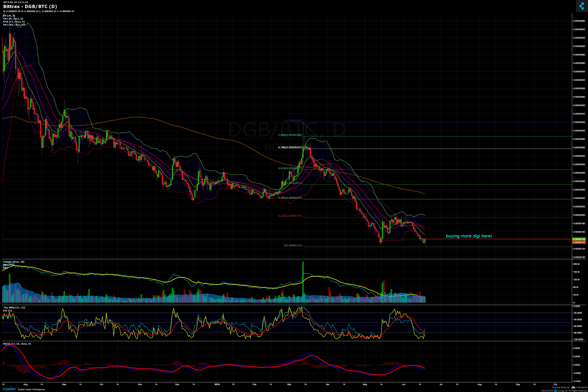The height and width of the screenshot is (392, 588).
Task: Click the Apr label on the time axis
Action: [x=328, y=385]
